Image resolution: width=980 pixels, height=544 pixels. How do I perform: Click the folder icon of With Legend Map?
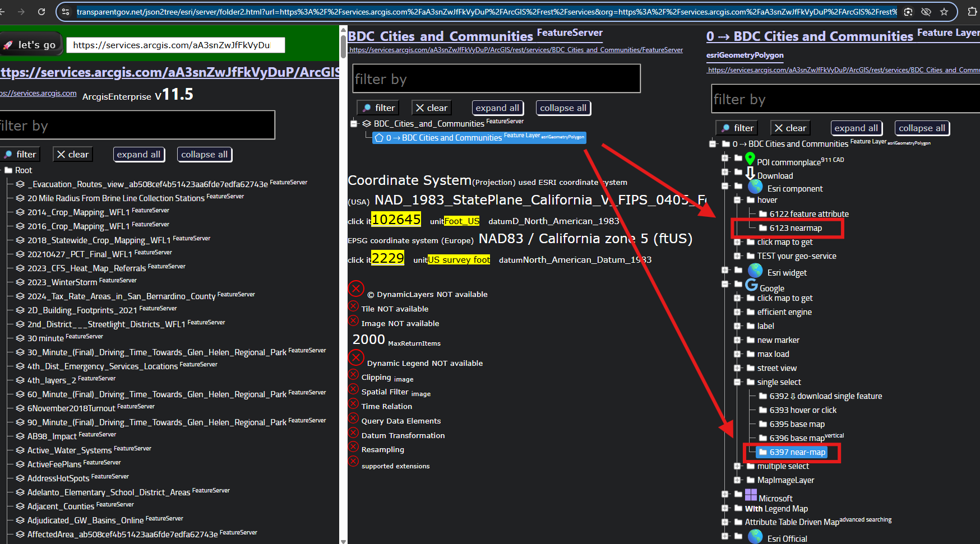[738, 508]
